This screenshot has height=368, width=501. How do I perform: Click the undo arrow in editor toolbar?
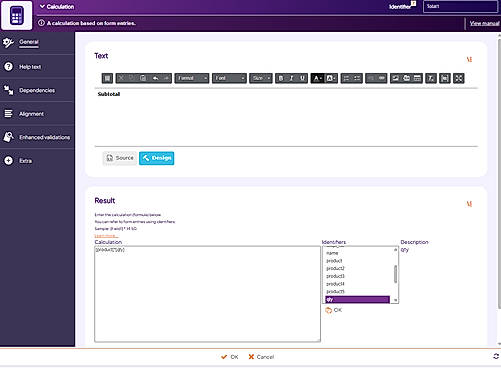coord(155,78)
